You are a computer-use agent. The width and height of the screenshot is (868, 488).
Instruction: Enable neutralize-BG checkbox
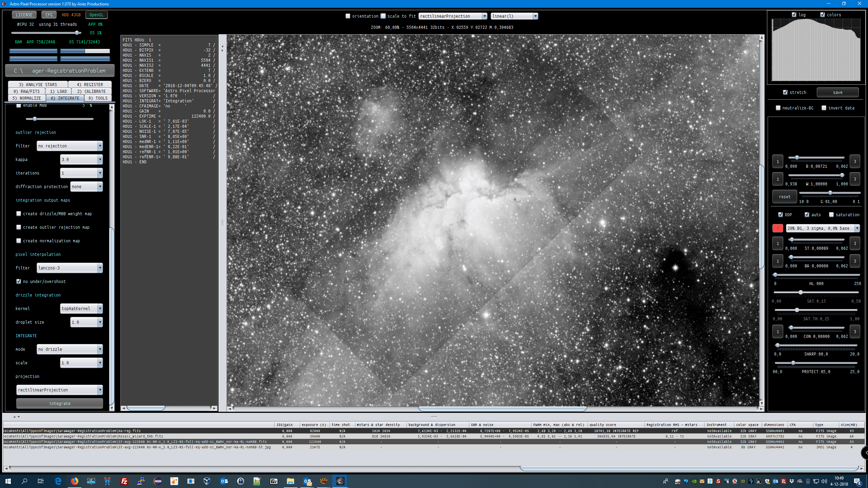pyautogui.click(x=778, y=108)
